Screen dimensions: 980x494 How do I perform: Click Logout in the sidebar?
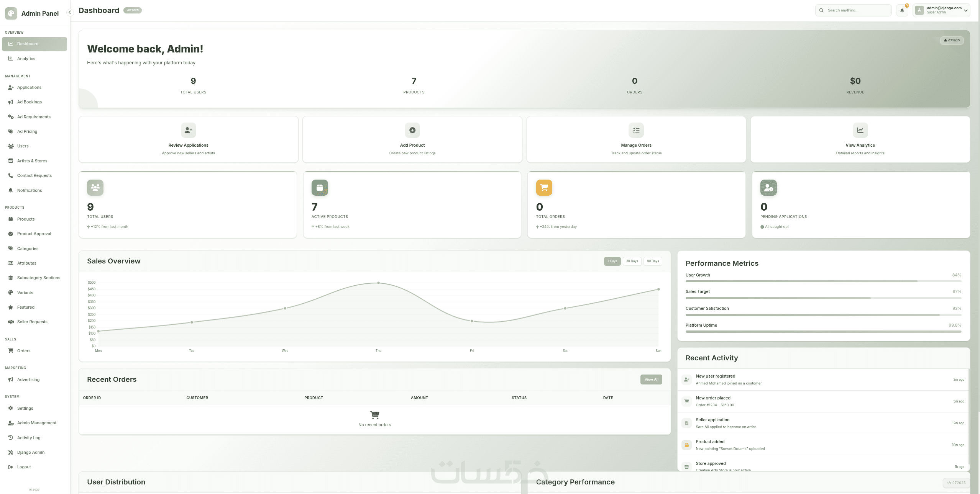click(24, 467)
